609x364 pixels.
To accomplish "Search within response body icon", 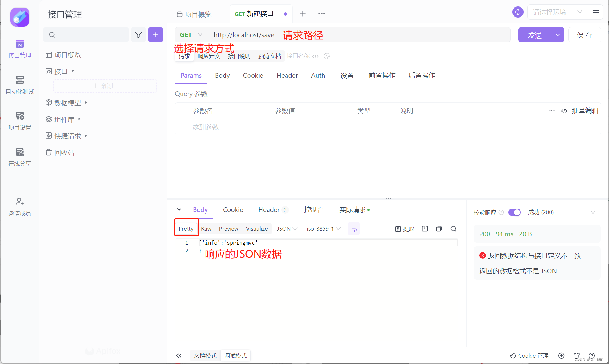I will tap(453, 229).
